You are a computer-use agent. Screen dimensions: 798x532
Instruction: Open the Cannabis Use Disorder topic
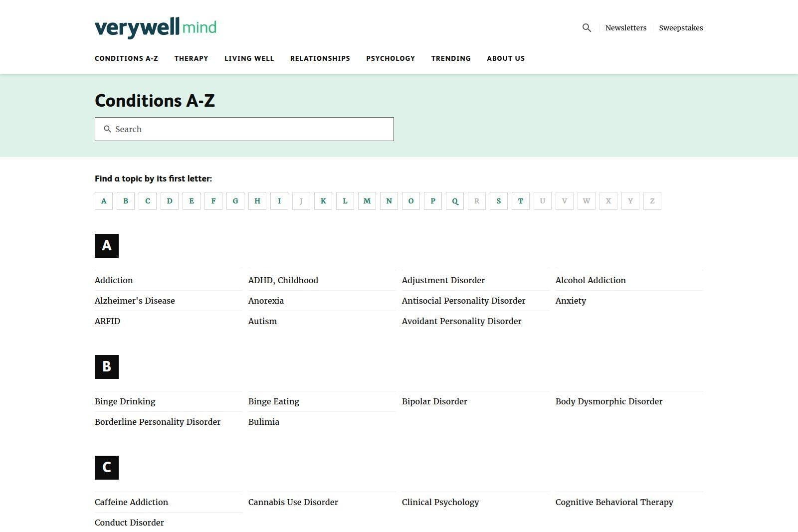(293, 502)
